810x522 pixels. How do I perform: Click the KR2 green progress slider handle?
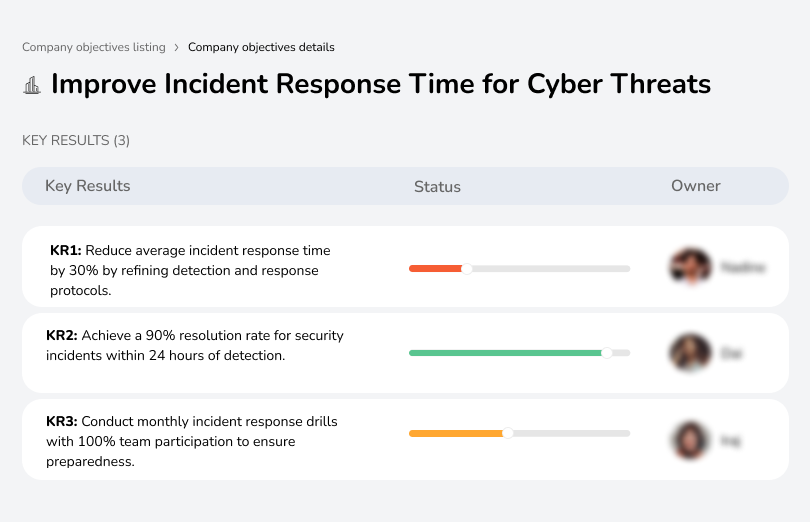tap(607, 353)
